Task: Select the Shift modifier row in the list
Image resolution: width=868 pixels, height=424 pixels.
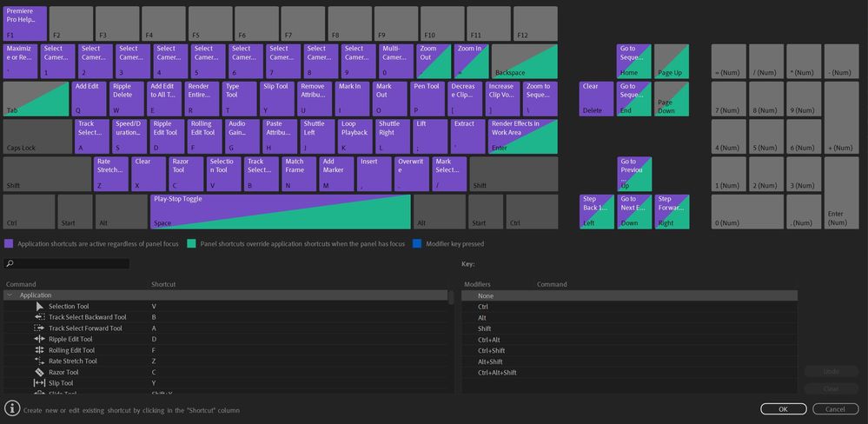Action: coord(629,328)
